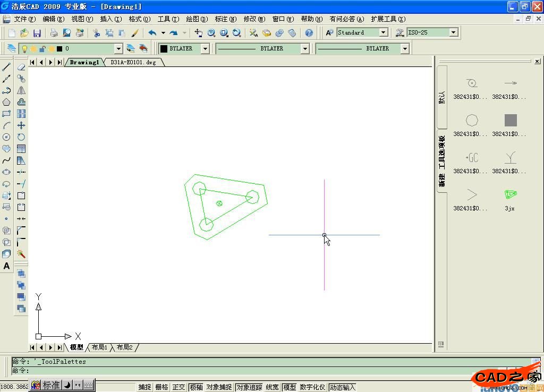Viewport: 544px width, 392px height.
Task: Toggle 正交 ortho mode
Action: [x=178, y=387]
